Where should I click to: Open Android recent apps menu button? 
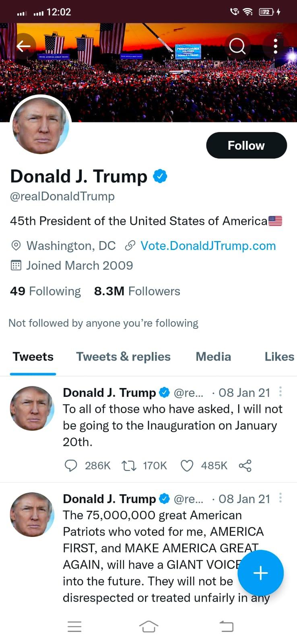pos(74,626)
